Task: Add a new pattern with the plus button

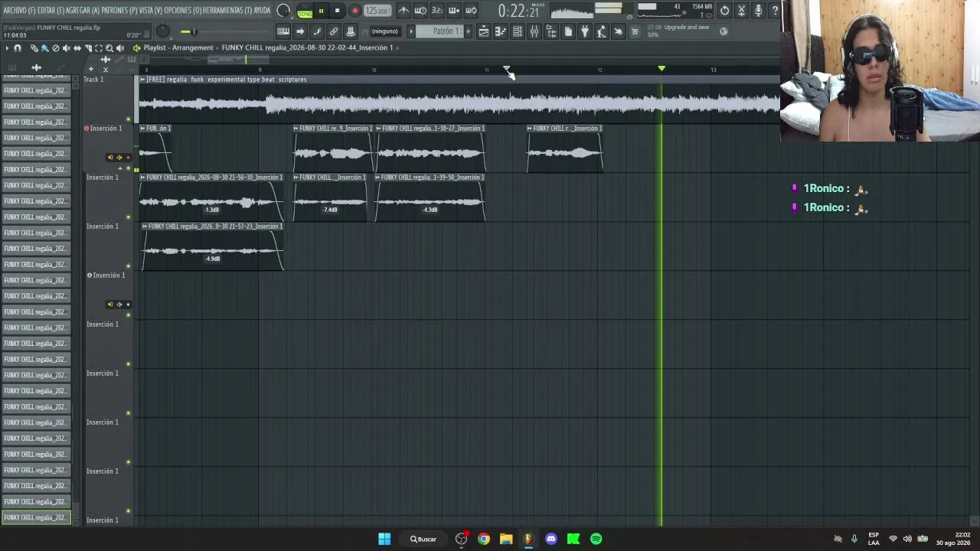Action: click(x=469, y=31)
